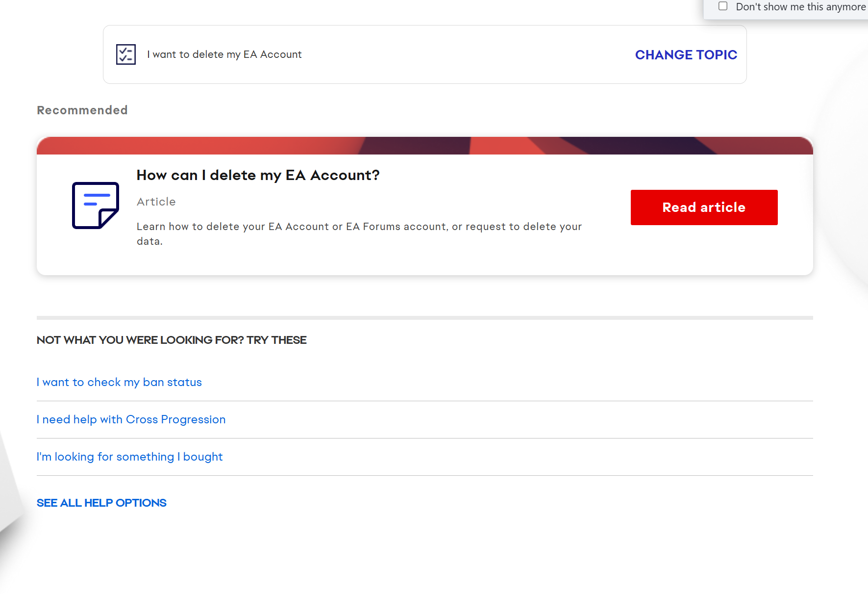Screen dimensions: 868x594
Task: Click the "NOT WHAT YOU WERE LOOKING FOR?" heading
Action: pyautogui.click(x=172, y=340)
